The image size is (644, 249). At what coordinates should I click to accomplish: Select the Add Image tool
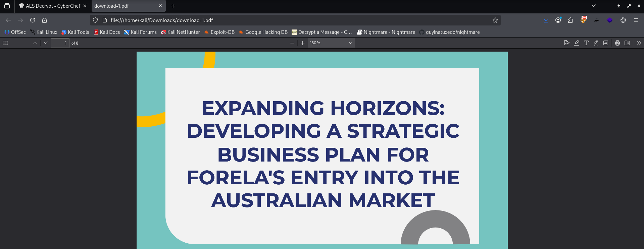click(x=606, y=43)
